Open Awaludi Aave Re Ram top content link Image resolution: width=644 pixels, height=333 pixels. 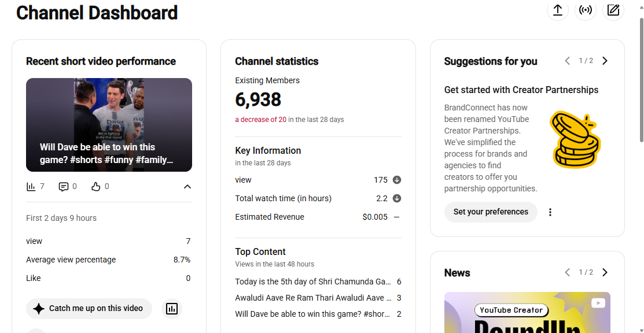coord(313,298)
